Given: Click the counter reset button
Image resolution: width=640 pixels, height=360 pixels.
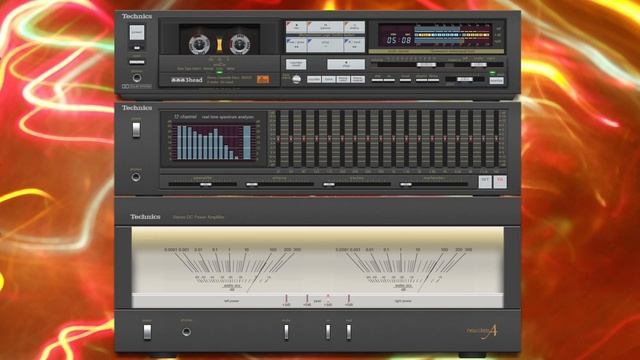Looking at the screenshot, I should (296, 64).
